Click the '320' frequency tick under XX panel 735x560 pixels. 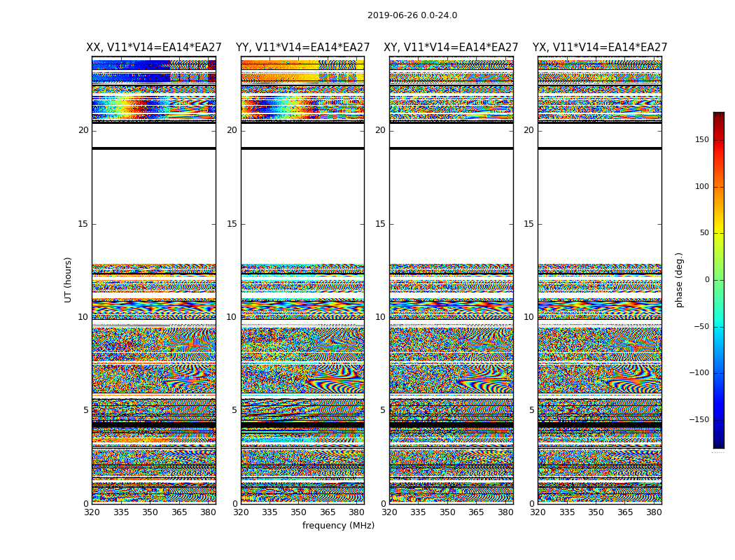(x=92, y=512)
